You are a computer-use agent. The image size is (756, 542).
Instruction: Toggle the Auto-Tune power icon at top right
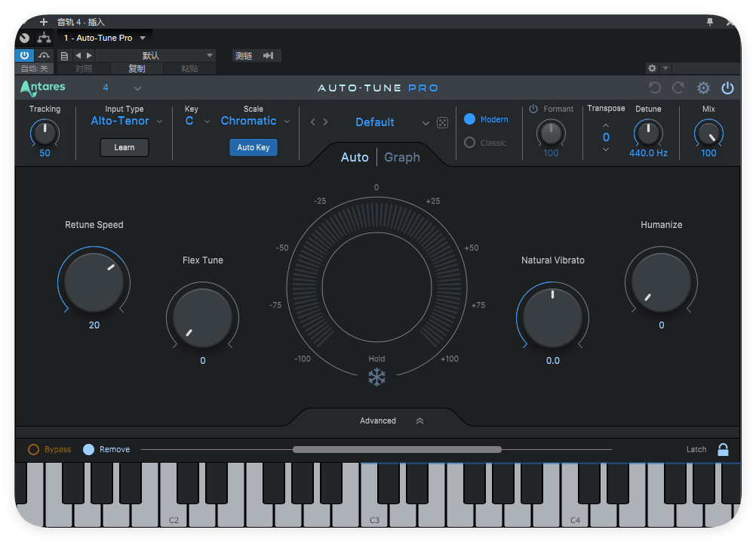[727, 88]
